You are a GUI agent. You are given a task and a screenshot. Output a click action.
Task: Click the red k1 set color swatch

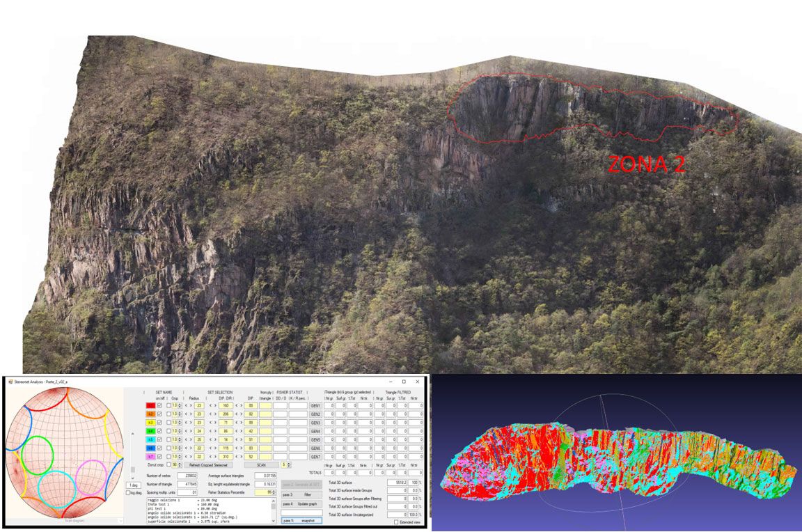(150, 405)
